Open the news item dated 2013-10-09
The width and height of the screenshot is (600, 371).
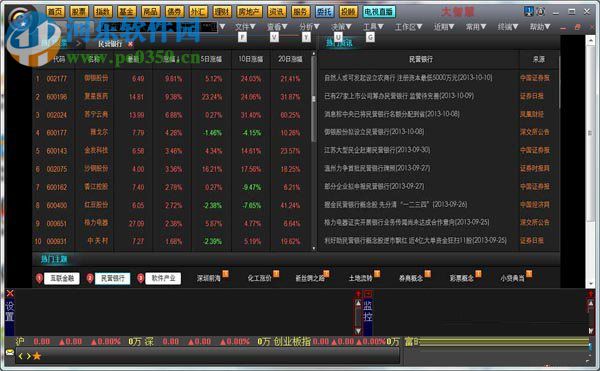click(399, 96)
